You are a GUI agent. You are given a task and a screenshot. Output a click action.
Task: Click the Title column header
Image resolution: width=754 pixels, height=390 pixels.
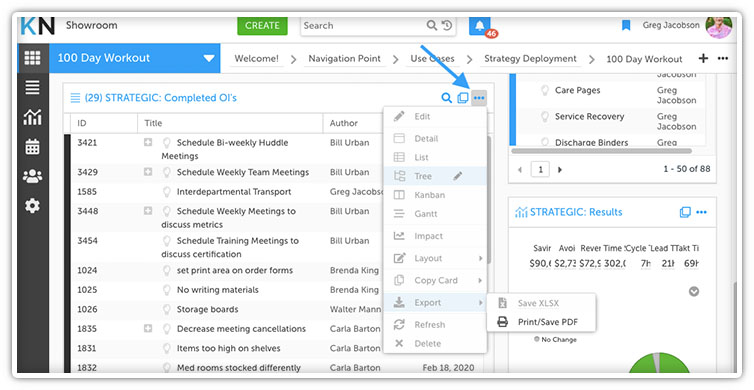tap(230, 123)
